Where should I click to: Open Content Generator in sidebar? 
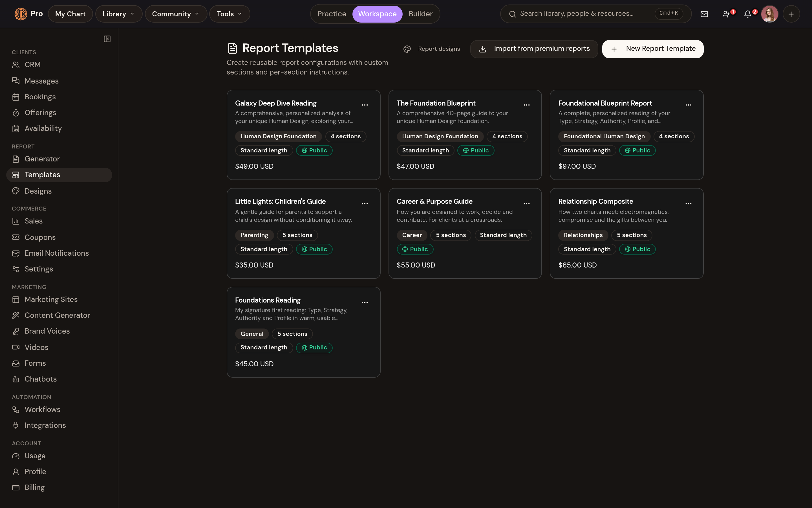click(x=59, y=315)
